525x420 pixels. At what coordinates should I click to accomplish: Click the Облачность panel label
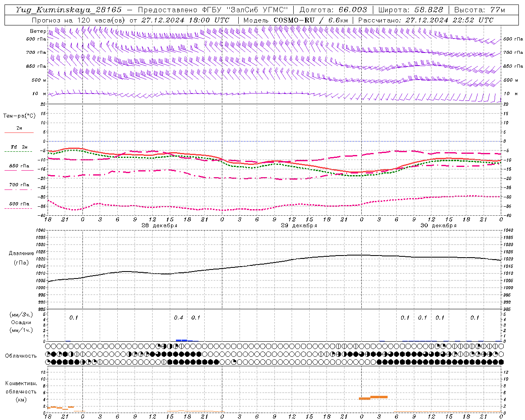coord(21,356)
